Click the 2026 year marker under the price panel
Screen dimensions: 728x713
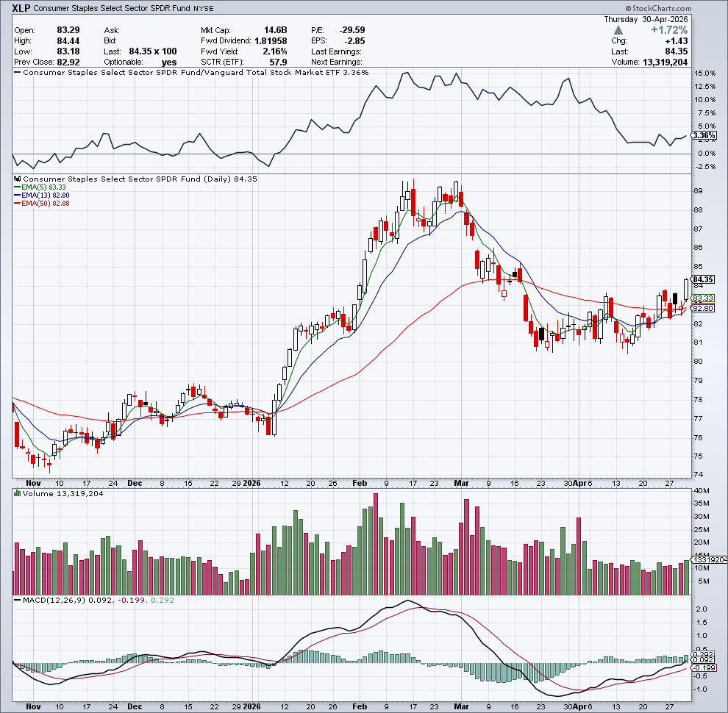[x=252, y=483]
